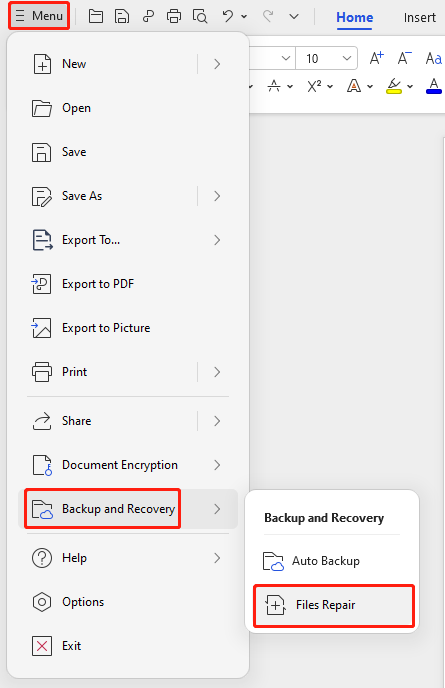Click the Redo arrow icon
The height and width of the screenshot is (688, 445).
[268, 16]
